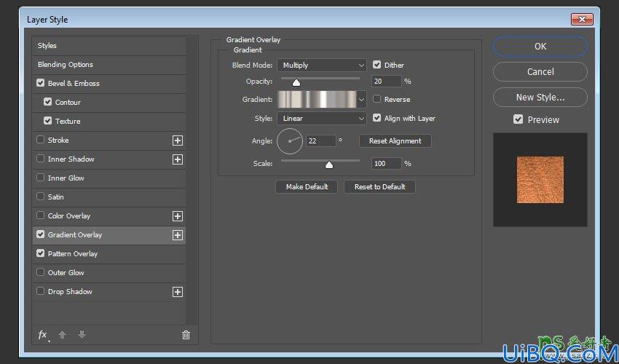Screen dimensions: 619x364
Task: Open the fx effects menu icon
Action: [43, 335]
